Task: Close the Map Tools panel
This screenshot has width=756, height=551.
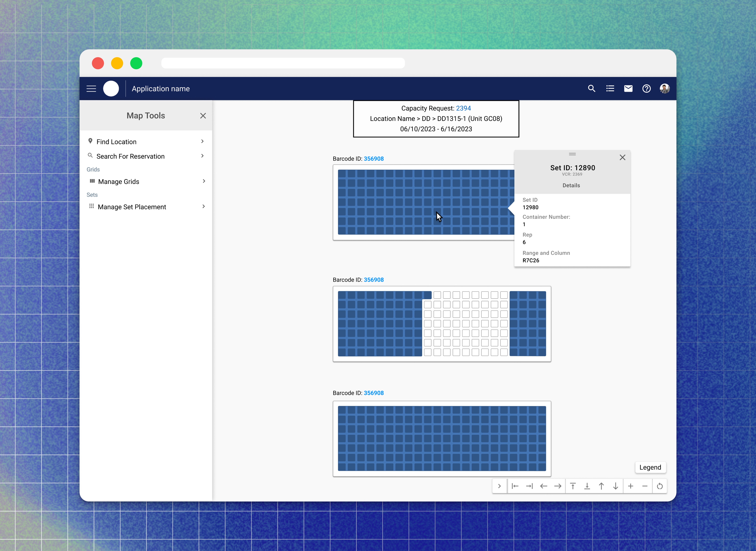Action: tap(203, 116)
